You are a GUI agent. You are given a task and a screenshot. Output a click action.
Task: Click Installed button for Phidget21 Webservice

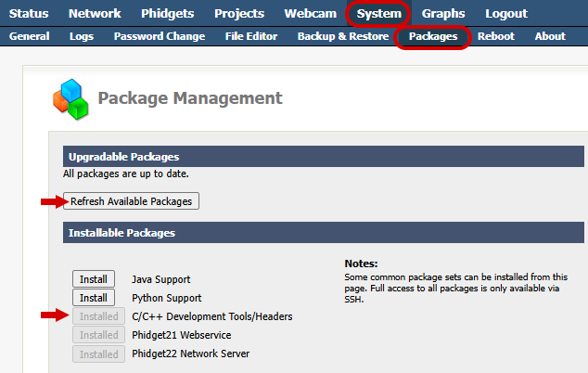click(x=98, y=335)
